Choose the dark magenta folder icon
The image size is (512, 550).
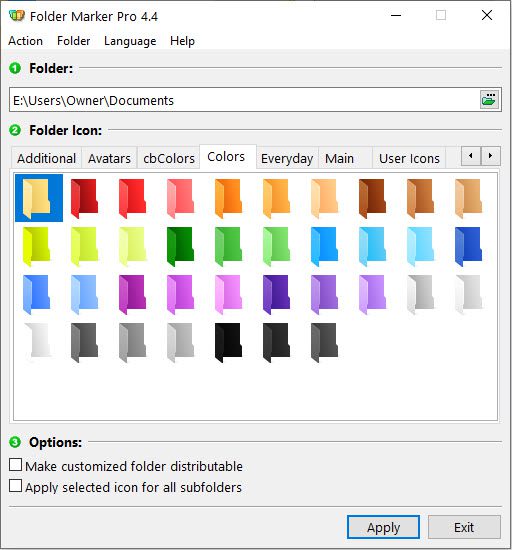point(132,294)
